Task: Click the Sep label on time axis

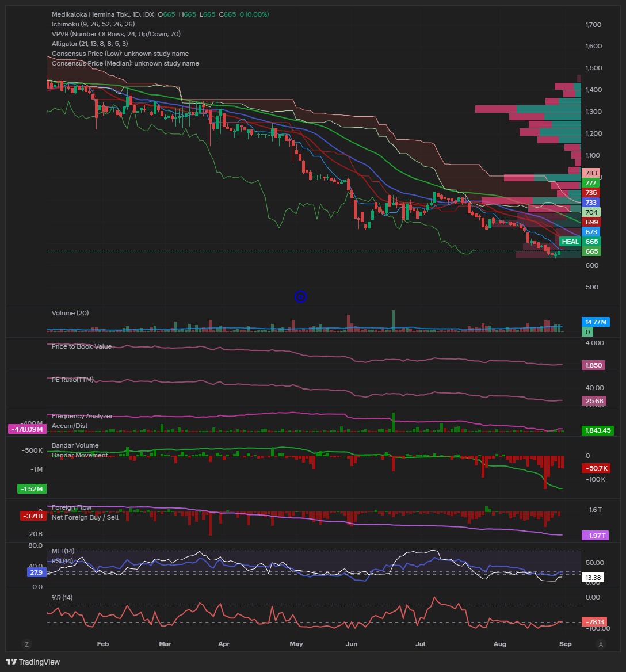Action: click(x=565, y=644)
